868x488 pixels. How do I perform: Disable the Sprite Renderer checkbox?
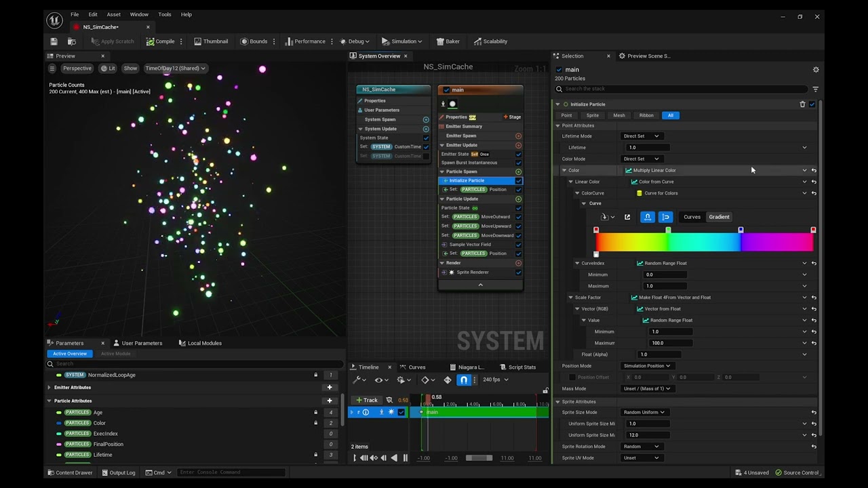click(x=519, y=272)
